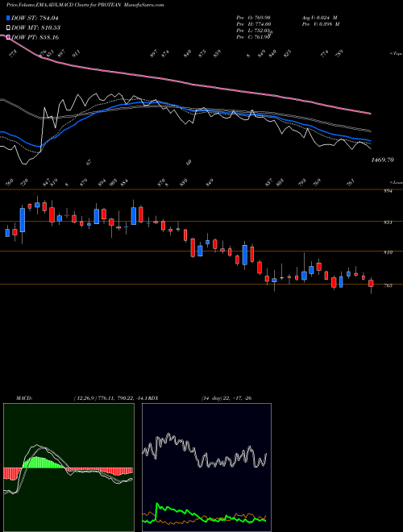
Task: Click the blue DOW ST legend swatch
Action: click(x=8, y=18)
